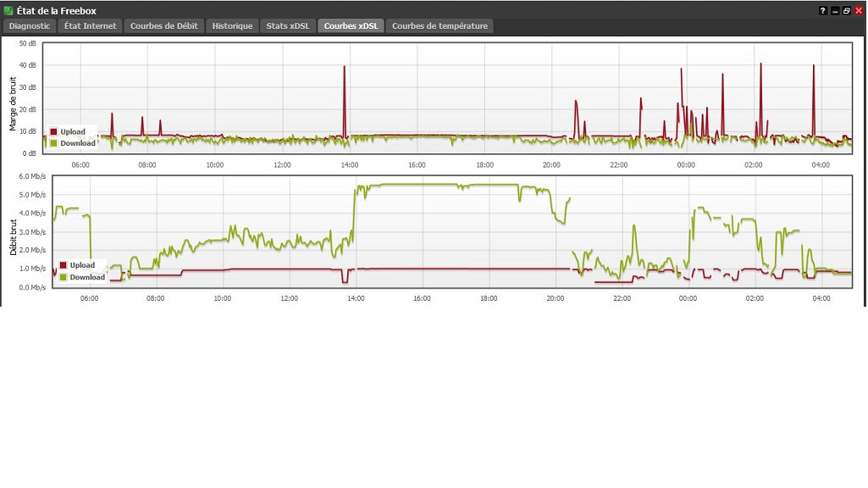
Task: Click Download label in Marge de bruit legend
Action: pyautogui.click(x=78, y=143)
